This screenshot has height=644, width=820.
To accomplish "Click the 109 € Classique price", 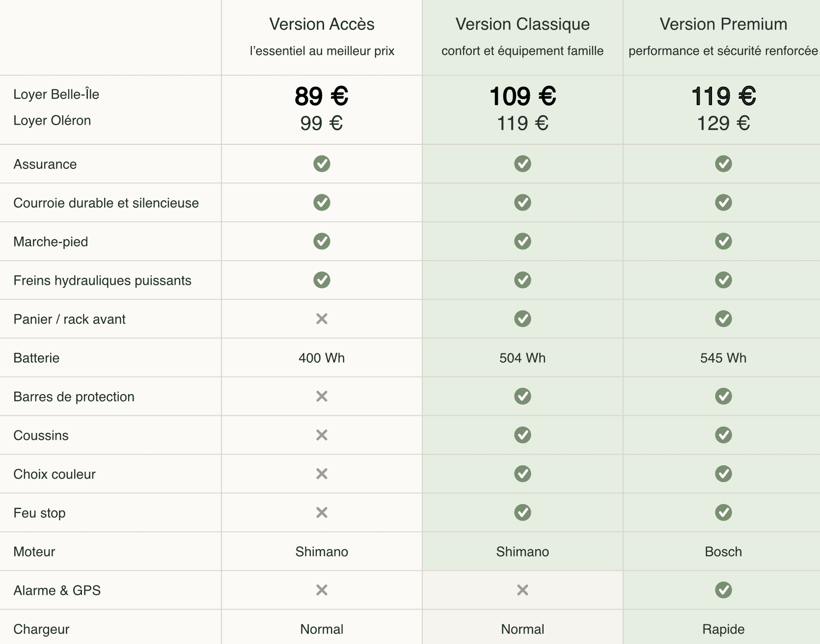I will pyautogui.click(x=522, y=96).
